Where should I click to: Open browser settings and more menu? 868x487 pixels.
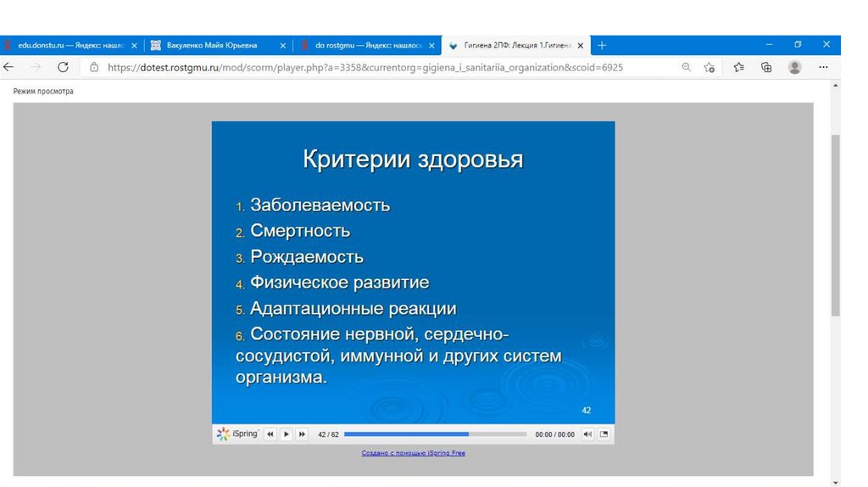[x=823, y=67]
